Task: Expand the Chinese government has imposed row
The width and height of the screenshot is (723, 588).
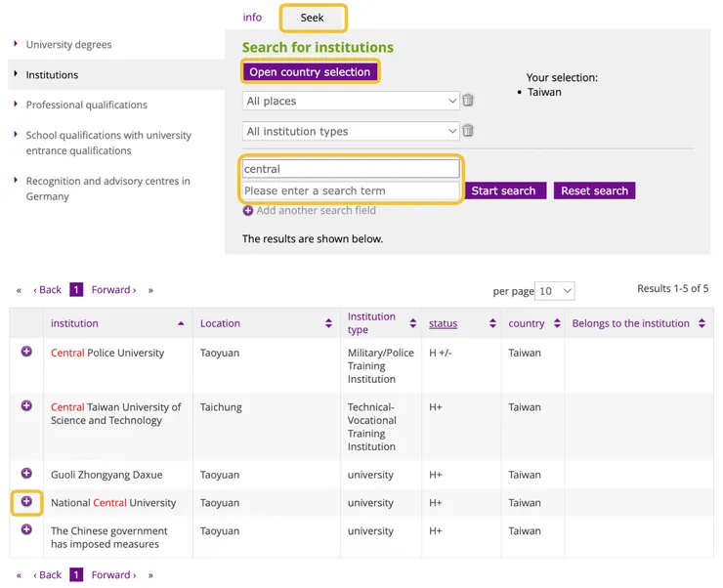Action: point(27,529)
